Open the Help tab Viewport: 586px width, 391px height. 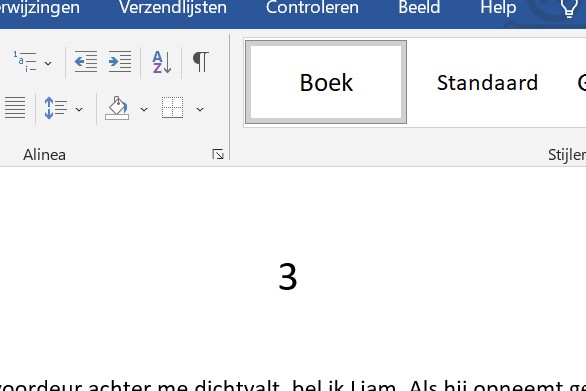click(498, 8)
